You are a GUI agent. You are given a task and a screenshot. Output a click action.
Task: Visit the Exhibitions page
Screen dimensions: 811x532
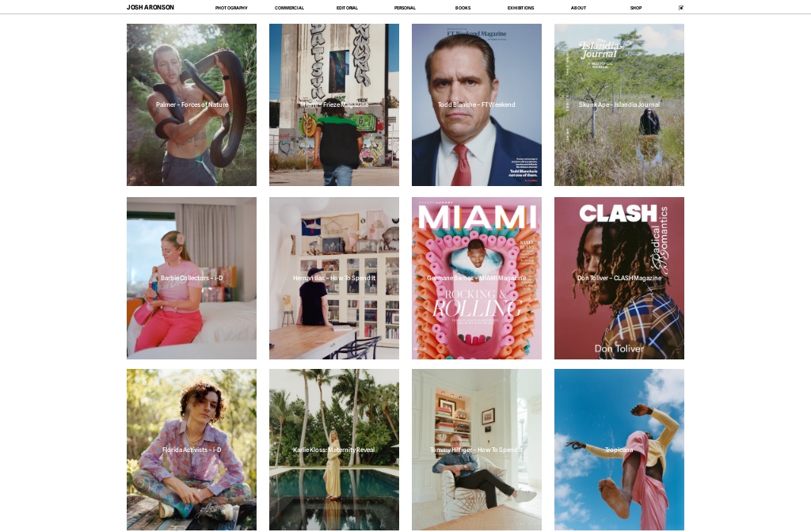pyautogui.click(x=521, y=8)
